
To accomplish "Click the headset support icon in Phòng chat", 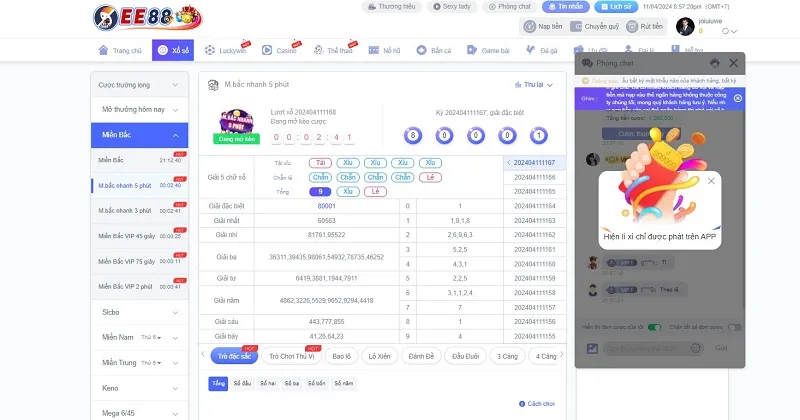I will [x=714, y=63].
